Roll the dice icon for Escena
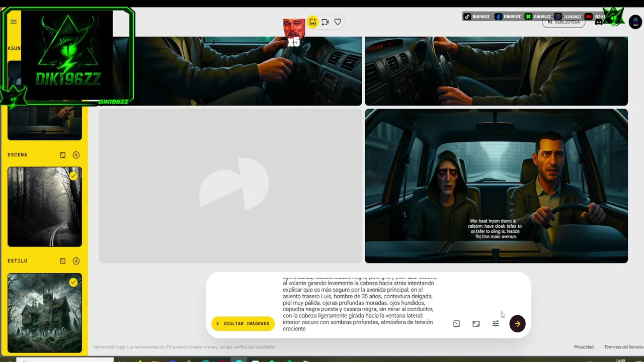 coord(63,155)
